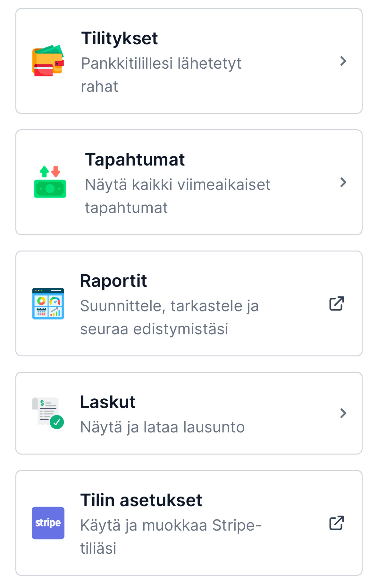Image resolution: width=378 pixels, height=588 pixels.
Task: Click 'Suunnittele, tarkastele ja seuraa edistymistäsi' text
Action: (169, 317)
